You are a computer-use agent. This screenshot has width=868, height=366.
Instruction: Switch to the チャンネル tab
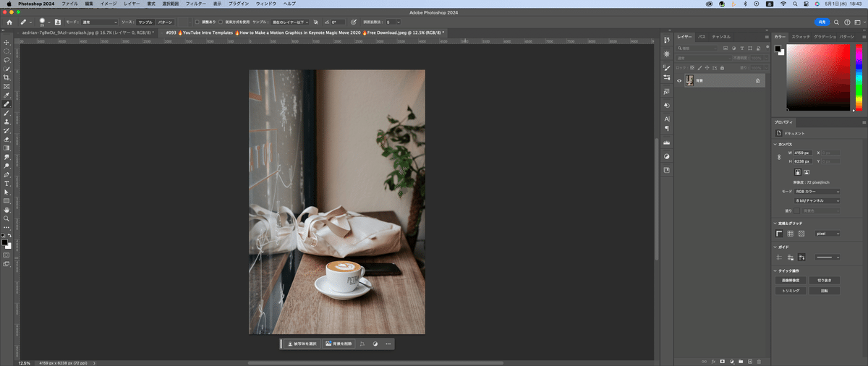click(721, 36)
